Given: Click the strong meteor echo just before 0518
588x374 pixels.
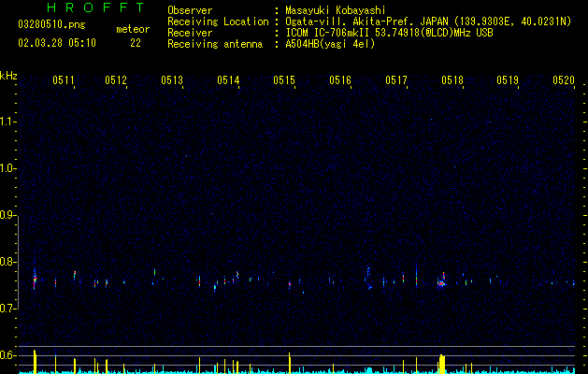Looking at the screenshot, I should coord(442,281).
